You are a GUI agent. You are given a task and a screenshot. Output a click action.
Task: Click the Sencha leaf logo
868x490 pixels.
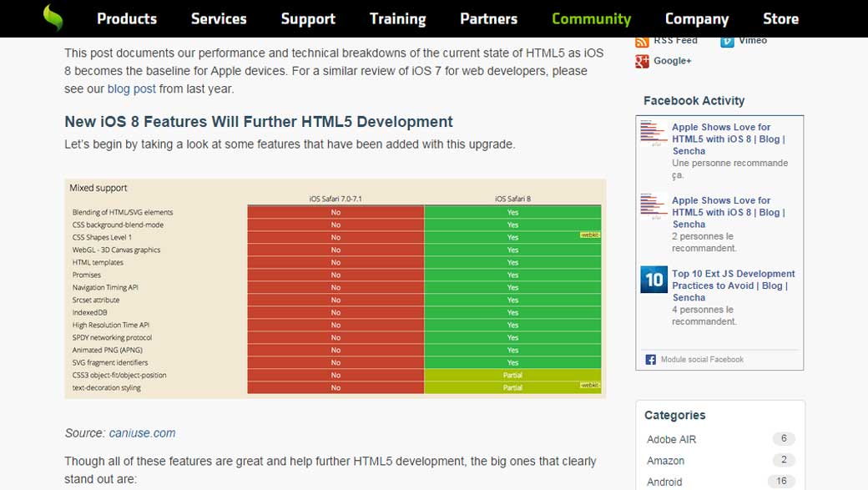(x=52, y=18)
